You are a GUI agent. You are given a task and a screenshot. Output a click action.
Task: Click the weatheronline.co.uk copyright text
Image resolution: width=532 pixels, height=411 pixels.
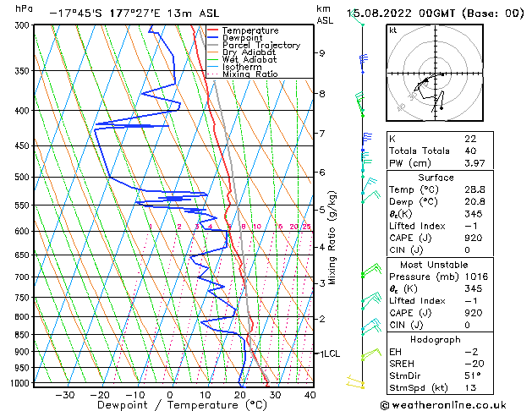(x=443, y=405)
